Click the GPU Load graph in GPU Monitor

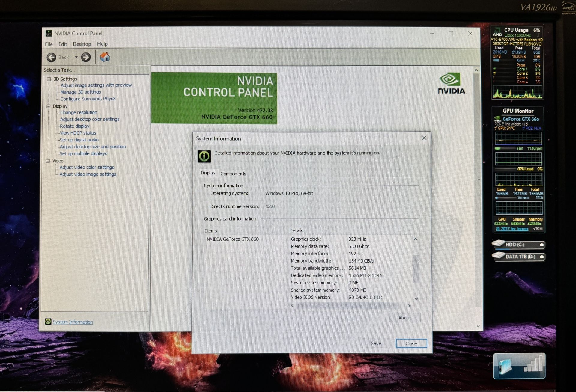click(x=518, y=180)
